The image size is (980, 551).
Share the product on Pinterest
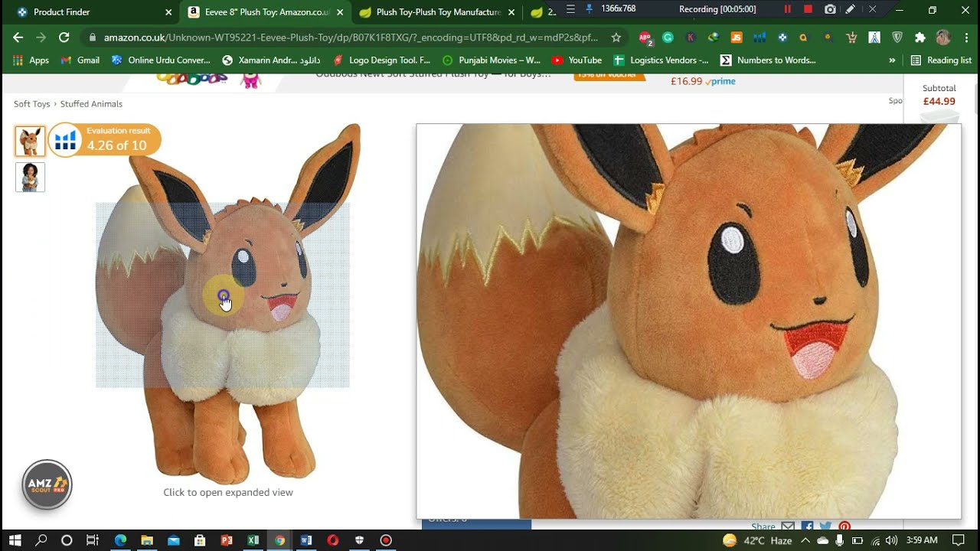[x=844, y=527]
